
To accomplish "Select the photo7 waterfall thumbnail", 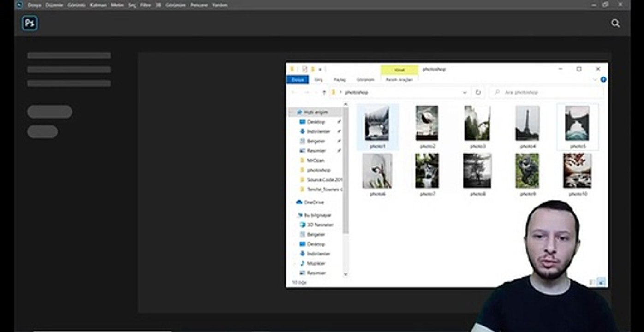I will point(427,171).
